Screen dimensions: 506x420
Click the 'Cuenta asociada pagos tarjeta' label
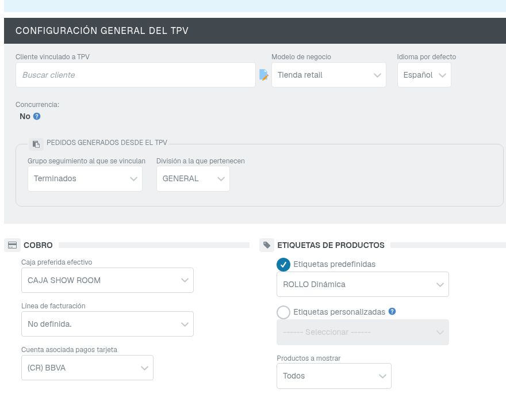[69, 350]
